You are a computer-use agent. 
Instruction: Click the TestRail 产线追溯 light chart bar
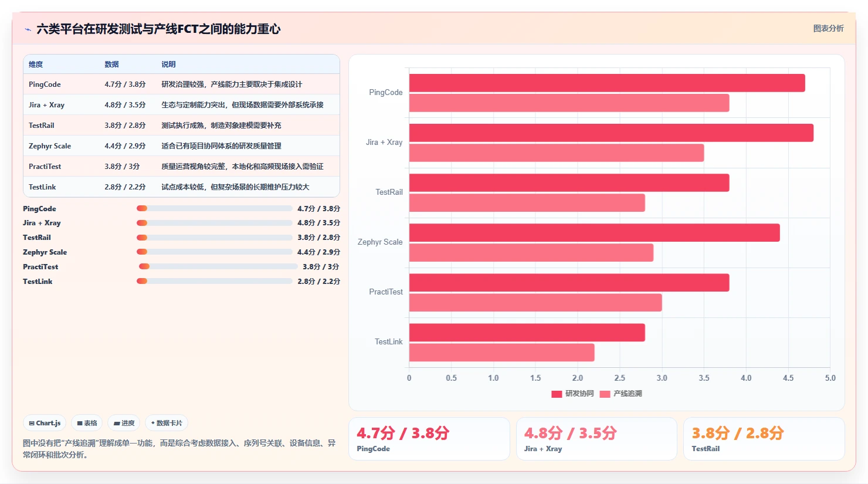(527, 202)
